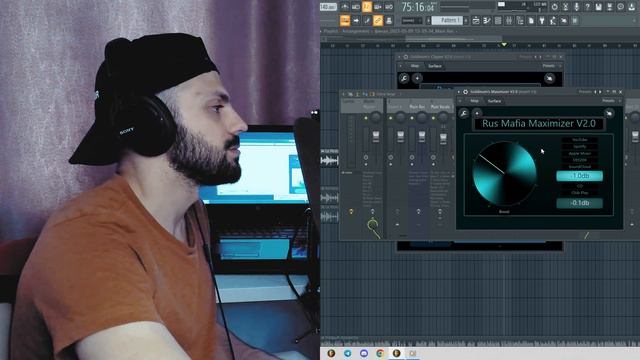
Task: Switch to Map tab in Maximizer
Action: pos(474,101)
